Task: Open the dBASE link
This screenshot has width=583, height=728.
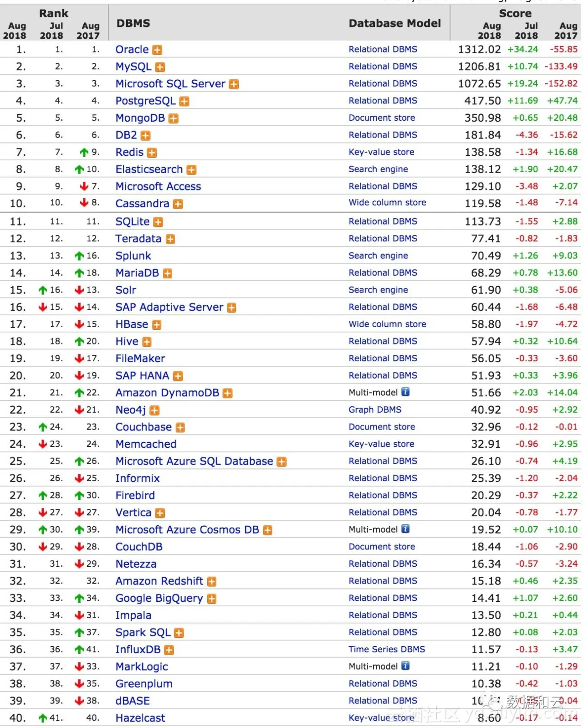Action: click(133, 701)
